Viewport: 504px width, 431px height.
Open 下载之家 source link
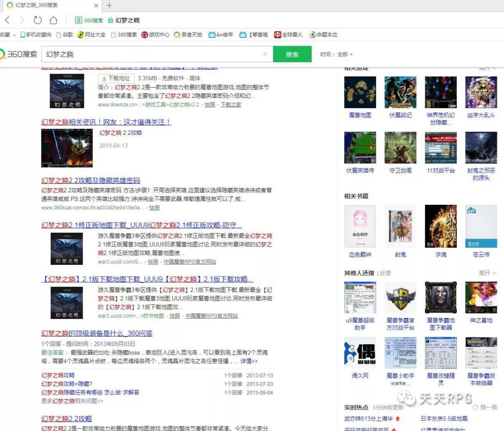231,104
